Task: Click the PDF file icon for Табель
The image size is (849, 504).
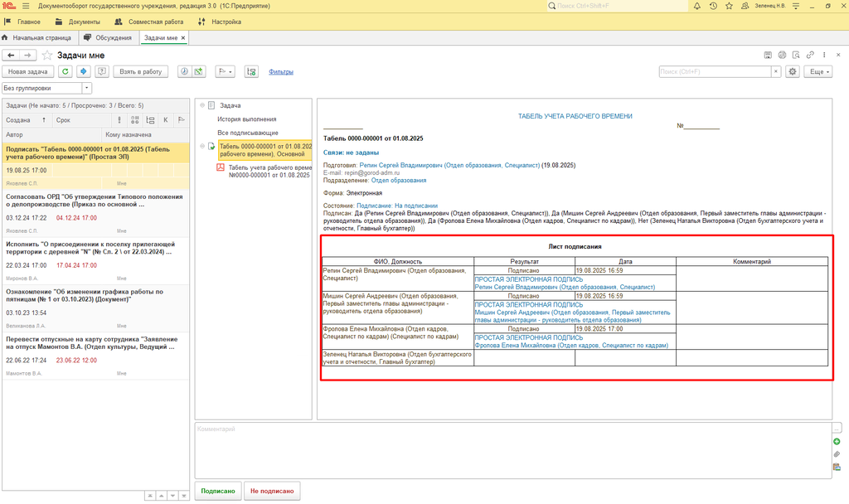Action: click(x=221, y=167)
